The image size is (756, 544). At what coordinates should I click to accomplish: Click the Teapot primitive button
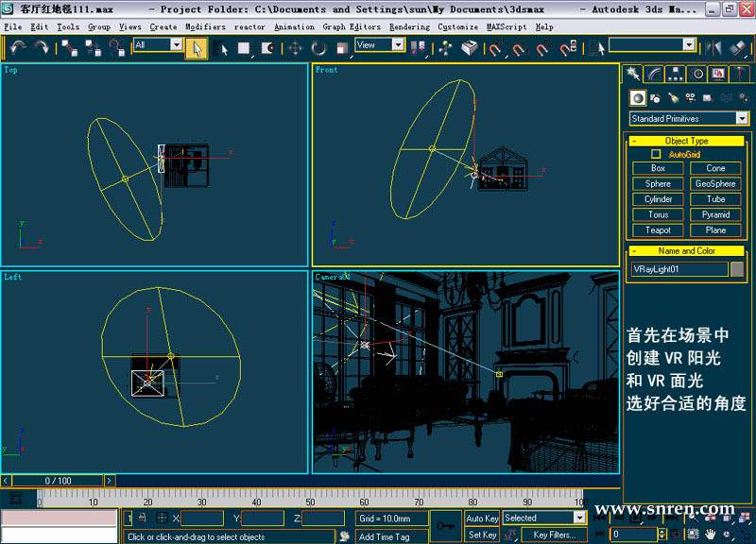658,230
